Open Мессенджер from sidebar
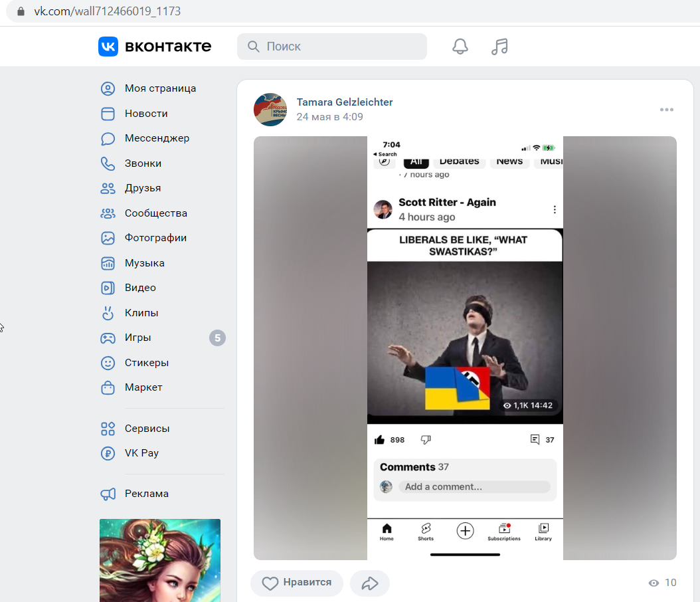Viewport: 700px width, 602px height. 157,138
